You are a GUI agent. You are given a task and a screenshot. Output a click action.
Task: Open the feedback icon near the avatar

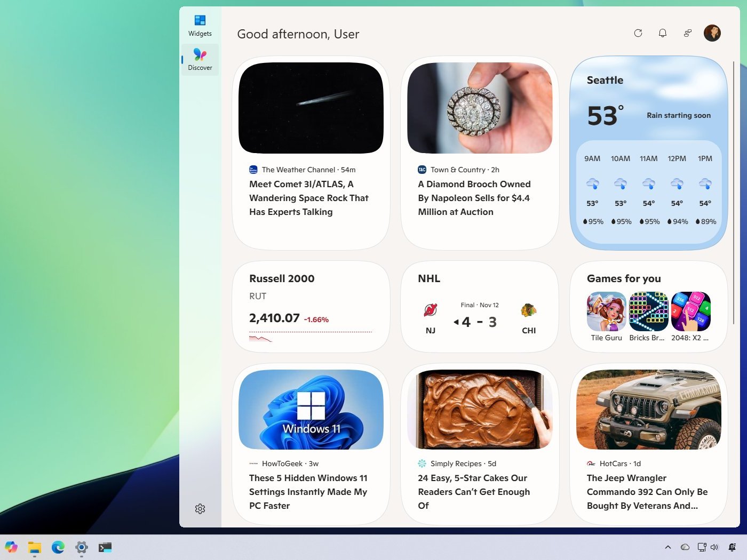click(687, 33)
